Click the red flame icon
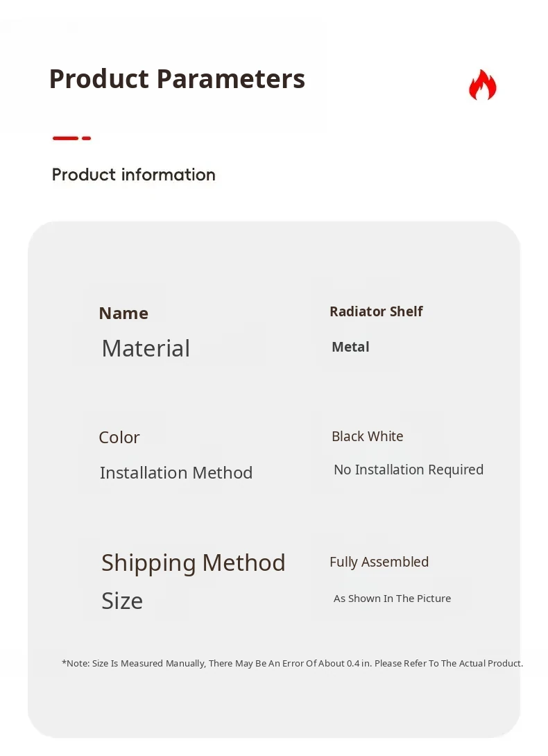The image size is (548, 756). [x=482, y=85]
